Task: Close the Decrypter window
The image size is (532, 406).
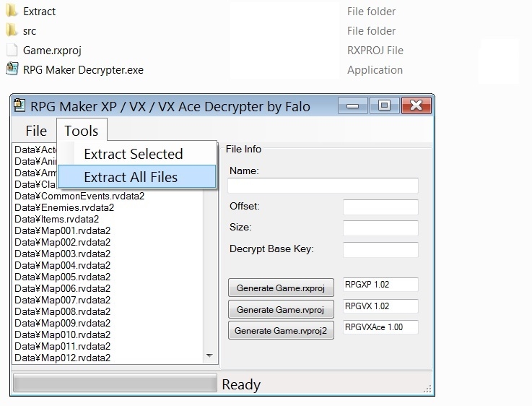Action: (417, 105)
